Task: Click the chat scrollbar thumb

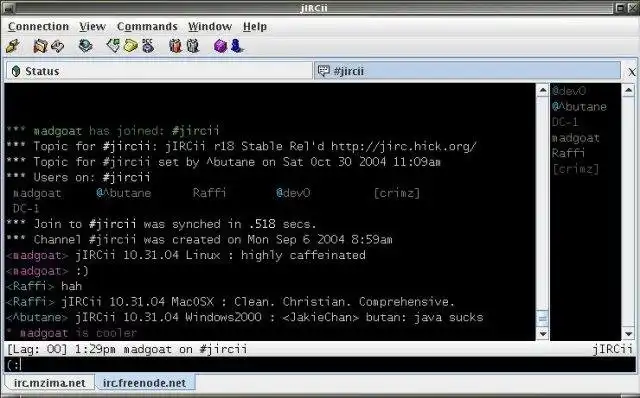Action: point(542,318)
